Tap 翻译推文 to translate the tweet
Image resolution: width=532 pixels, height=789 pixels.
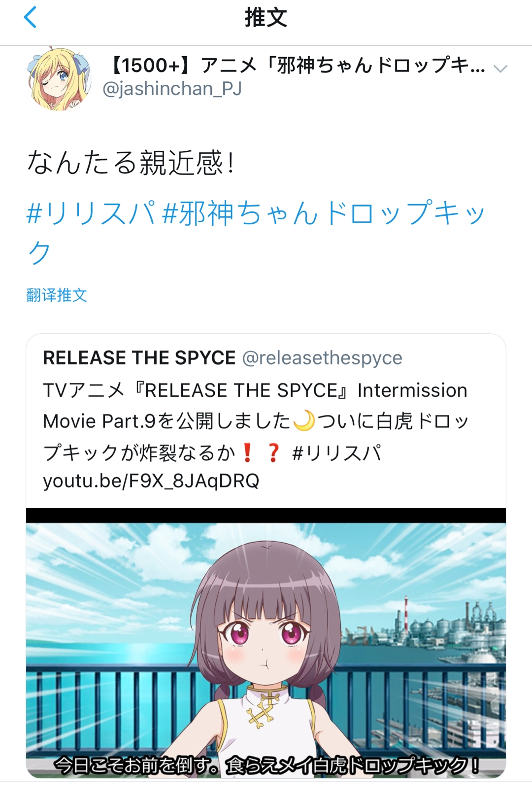pos(57,295)
